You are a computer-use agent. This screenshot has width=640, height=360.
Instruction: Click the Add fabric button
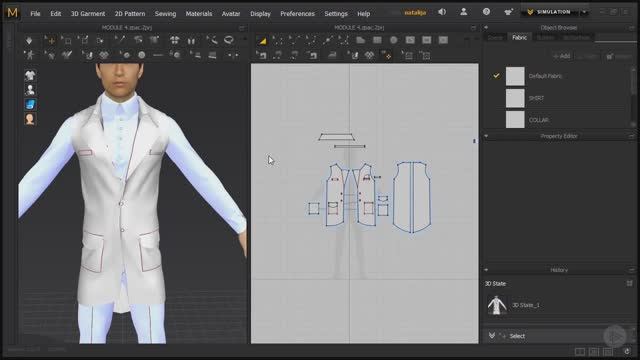tap(562, 56)
